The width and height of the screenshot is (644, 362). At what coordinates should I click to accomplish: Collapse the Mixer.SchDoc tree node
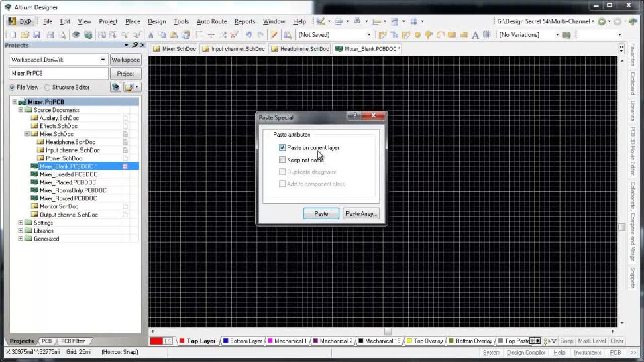[27, 134]
